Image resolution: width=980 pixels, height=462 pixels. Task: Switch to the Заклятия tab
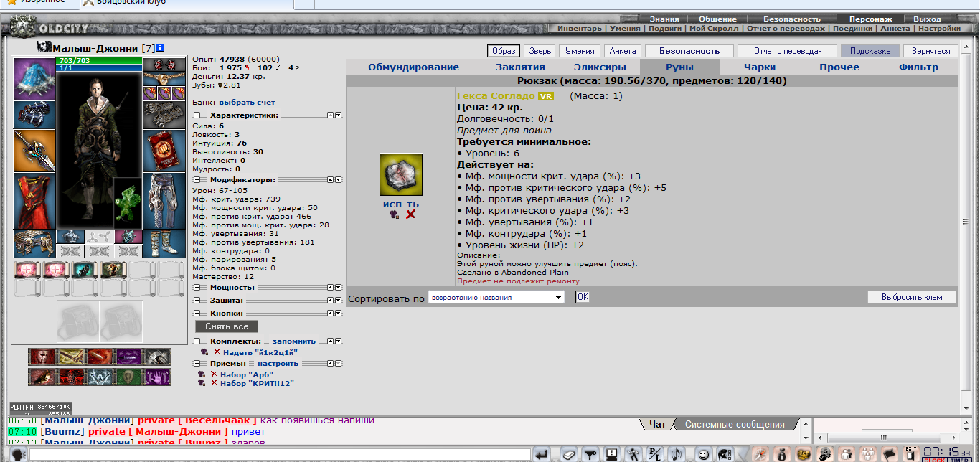pos(520,67)
